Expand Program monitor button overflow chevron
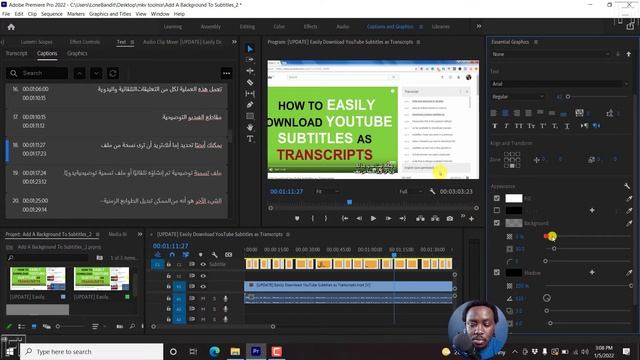The height and width of the screenshot is (360, 640). (463, 216)
